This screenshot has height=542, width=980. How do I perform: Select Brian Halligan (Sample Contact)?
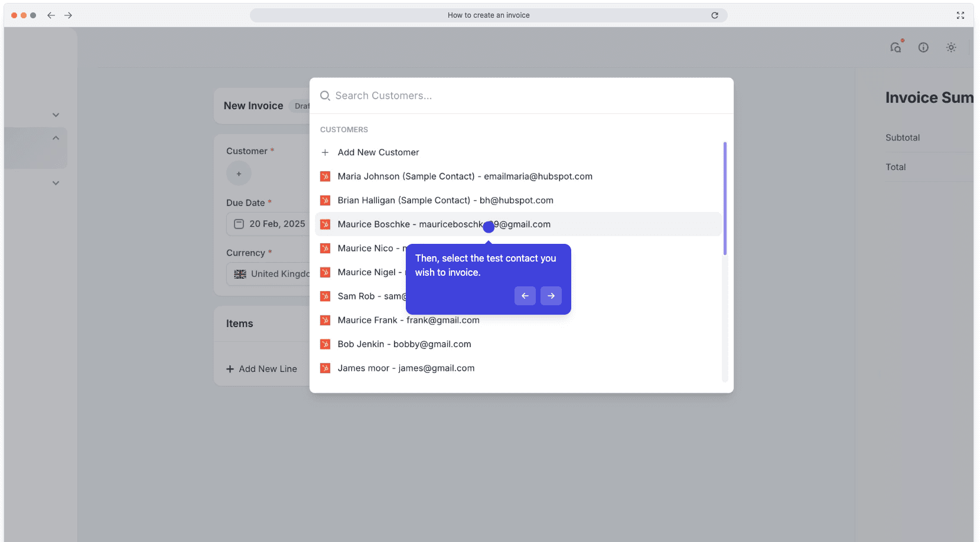518,200
